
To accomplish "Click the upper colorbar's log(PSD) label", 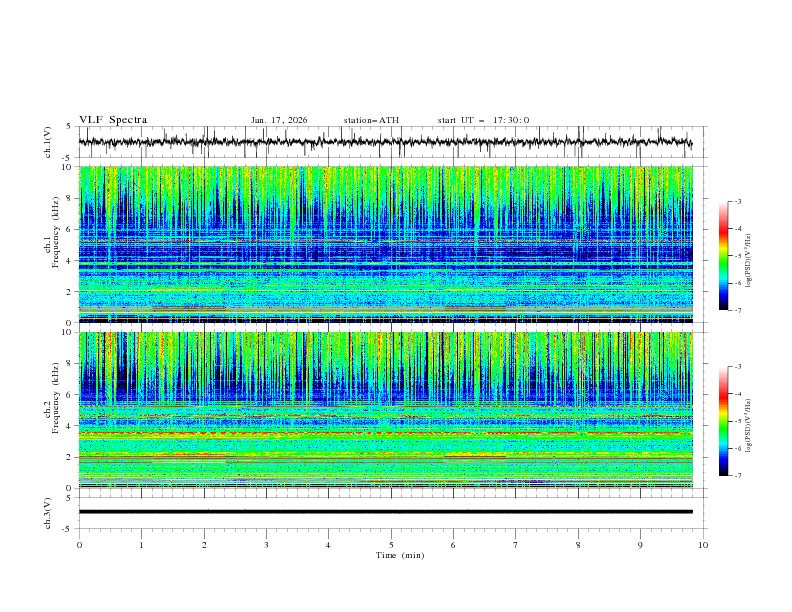I will 749,261.
